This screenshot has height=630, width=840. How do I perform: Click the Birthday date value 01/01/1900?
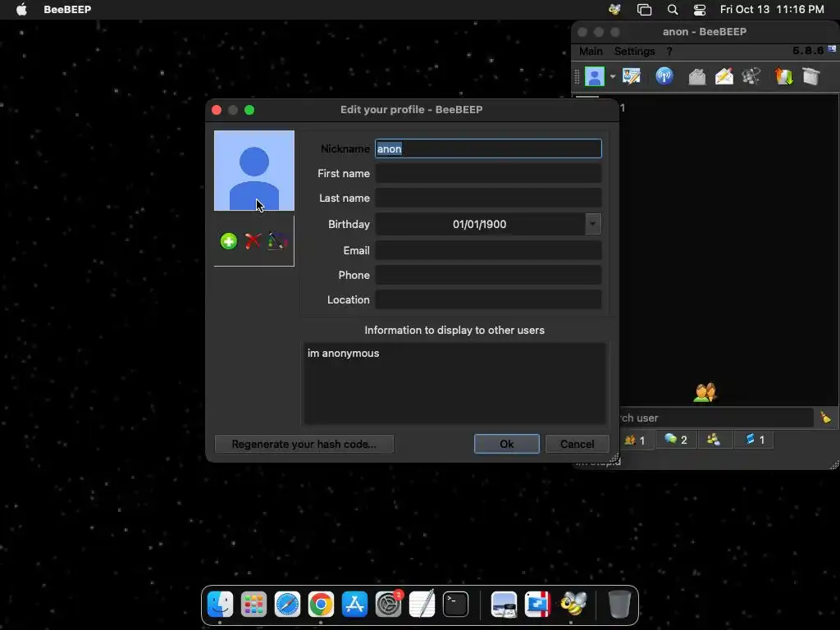click(x=479, y=224)
